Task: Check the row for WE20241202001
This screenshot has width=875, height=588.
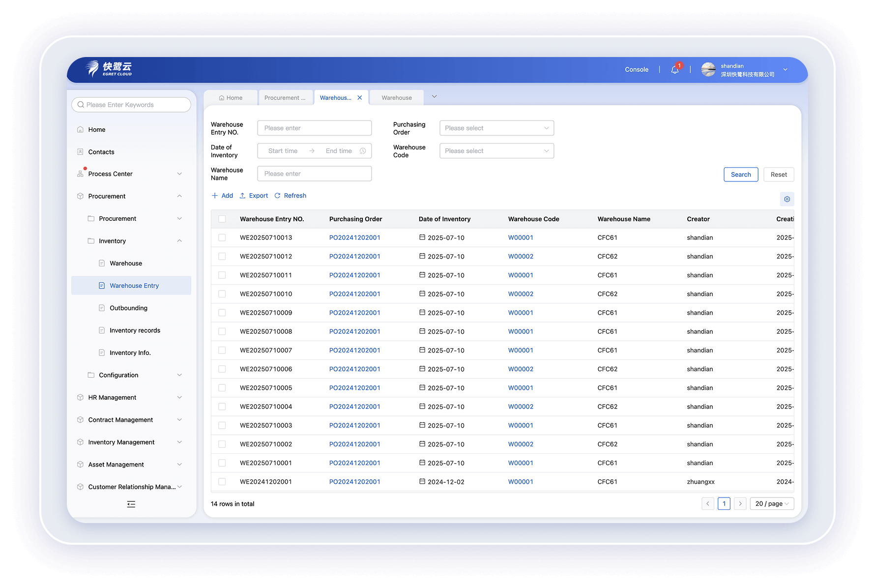Action: [222, 482]
